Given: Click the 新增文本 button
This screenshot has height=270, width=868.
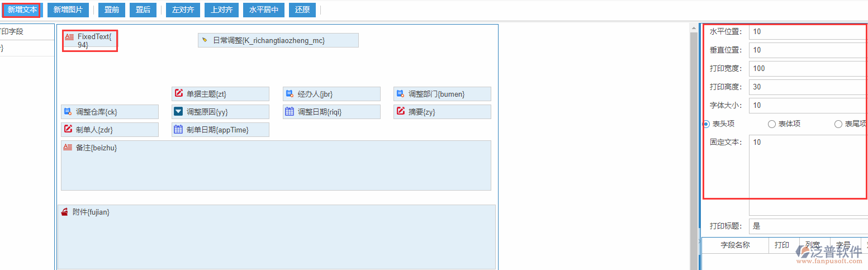Looking at the screenshot, I should point(22,10).
